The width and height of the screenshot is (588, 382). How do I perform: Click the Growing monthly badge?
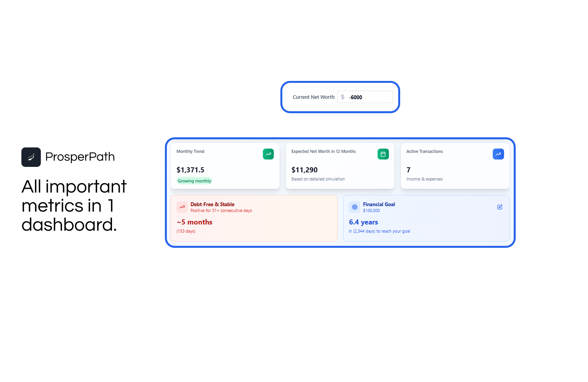pos(194,181)
